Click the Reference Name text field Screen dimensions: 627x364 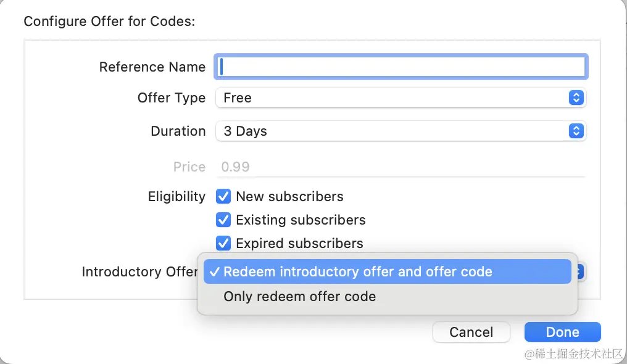click(x=400, y=67)
